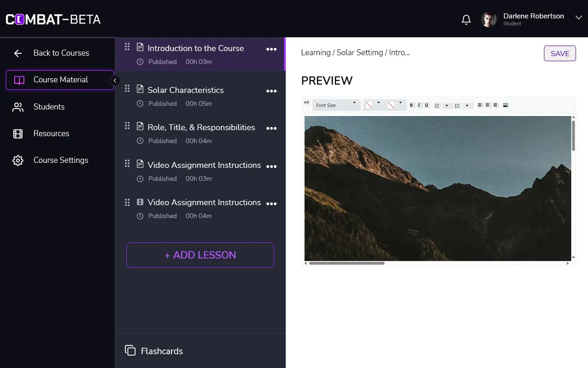Toggle underline formatting in the editor
Viewport: 588px width, 368px height.
point(426,105)
